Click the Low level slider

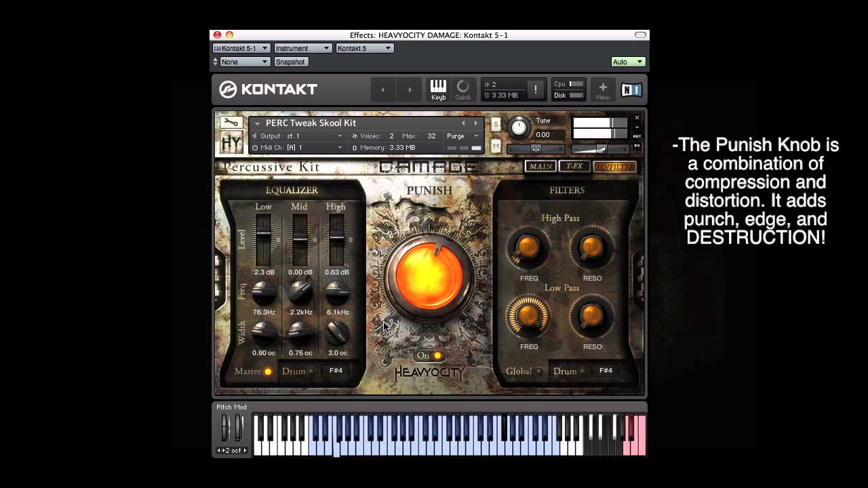(263, 241)
